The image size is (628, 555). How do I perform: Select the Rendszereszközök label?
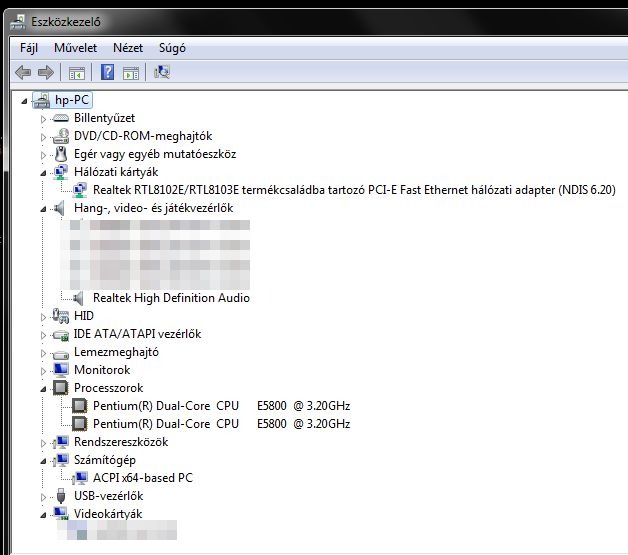(121, 442)
